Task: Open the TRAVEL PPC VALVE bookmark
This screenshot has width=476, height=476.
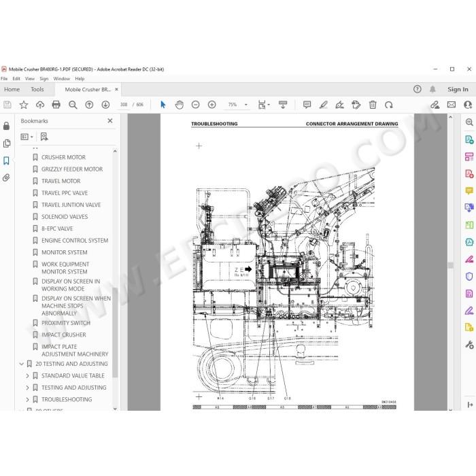Action: point(65,192)
